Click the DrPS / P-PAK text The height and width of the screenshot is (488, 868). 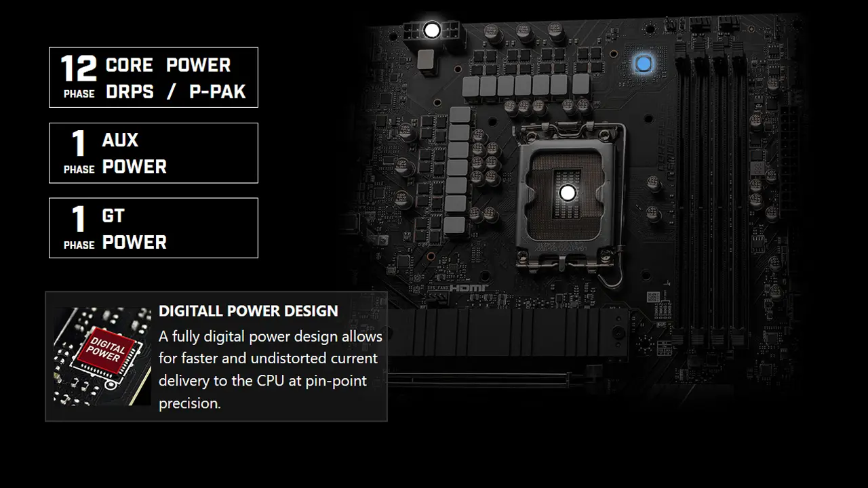(x=176, y=92)
